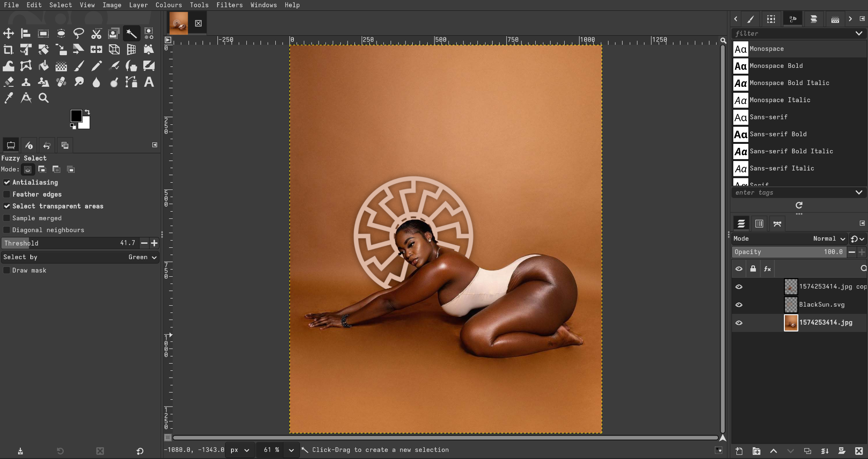
Task: Select the Paths tool
Action: tap(132, 82)
